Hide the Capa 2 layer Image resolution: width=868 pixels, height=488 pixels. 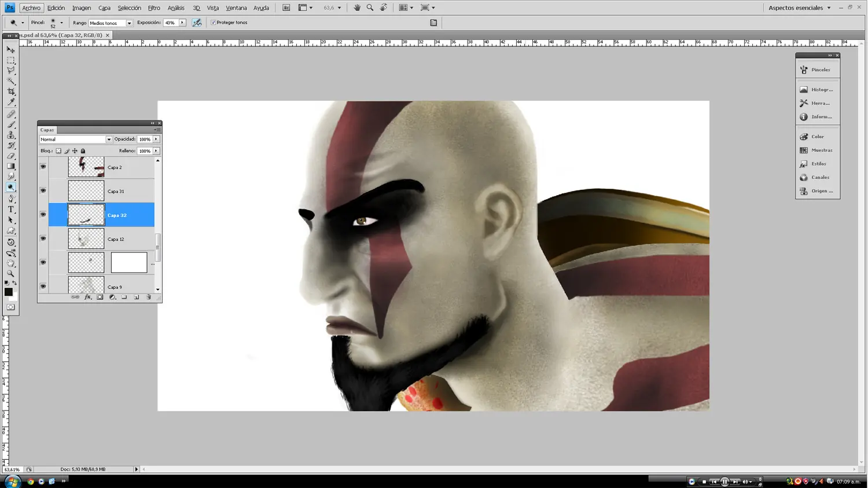[43, 167]
